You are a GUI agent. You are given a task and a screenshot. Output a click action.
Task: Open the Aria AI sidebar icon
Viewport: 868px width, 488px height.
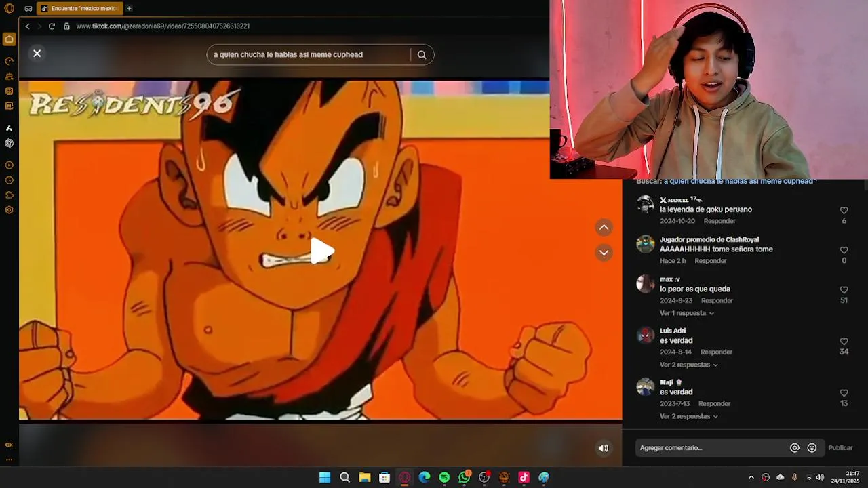pyautogui.click(x=9, y=128)
